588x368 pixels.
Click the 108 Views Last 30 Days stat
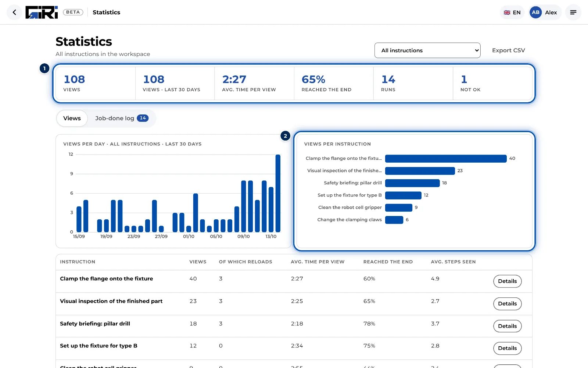click(175, 83)
